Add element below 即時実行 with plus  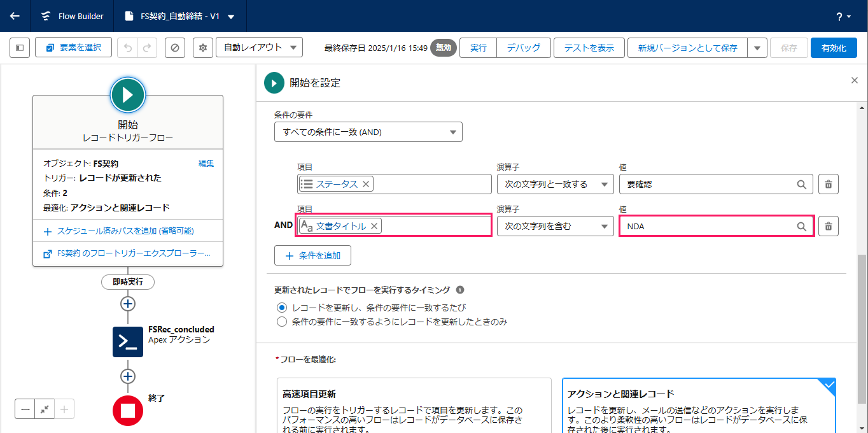[128, 303]
